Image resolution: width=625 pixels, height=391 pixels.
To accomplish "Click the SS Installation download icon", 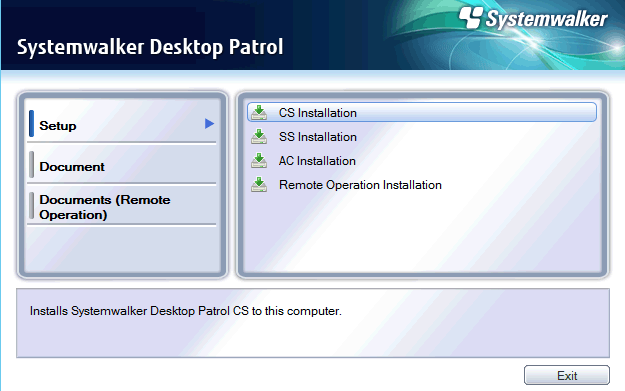I will [259, 137].
